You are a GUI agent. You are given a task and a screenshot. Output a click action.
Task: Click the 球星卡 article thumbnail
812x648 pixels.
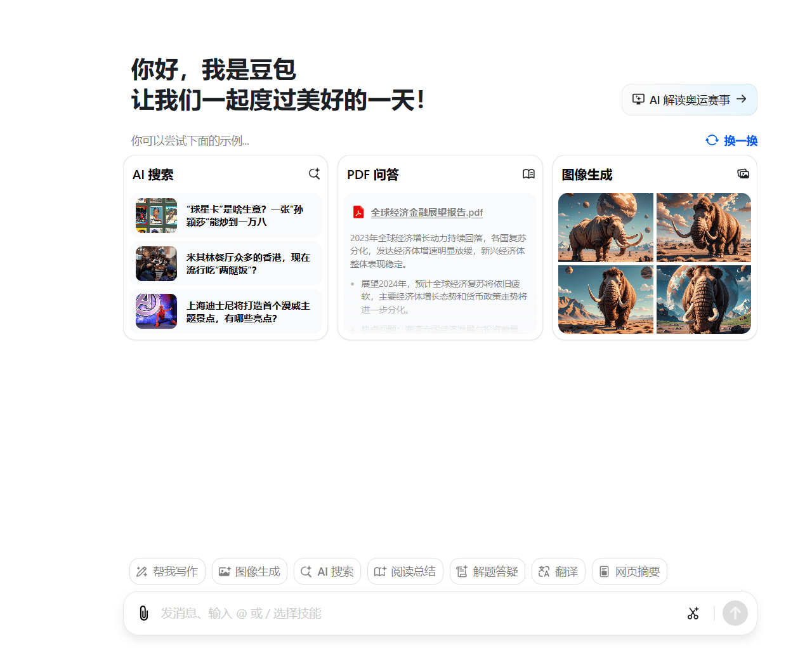coord(156,215)
